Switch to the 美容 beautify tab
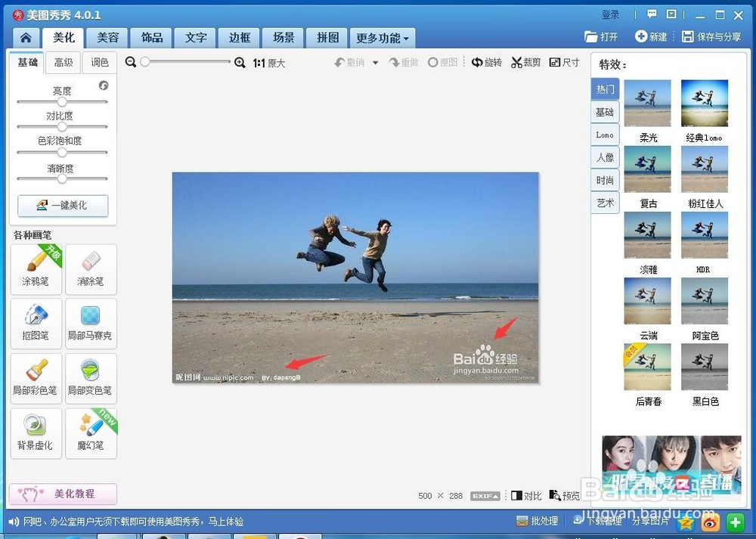This screenshot has height=539, width=756. (x=107, y=37)
